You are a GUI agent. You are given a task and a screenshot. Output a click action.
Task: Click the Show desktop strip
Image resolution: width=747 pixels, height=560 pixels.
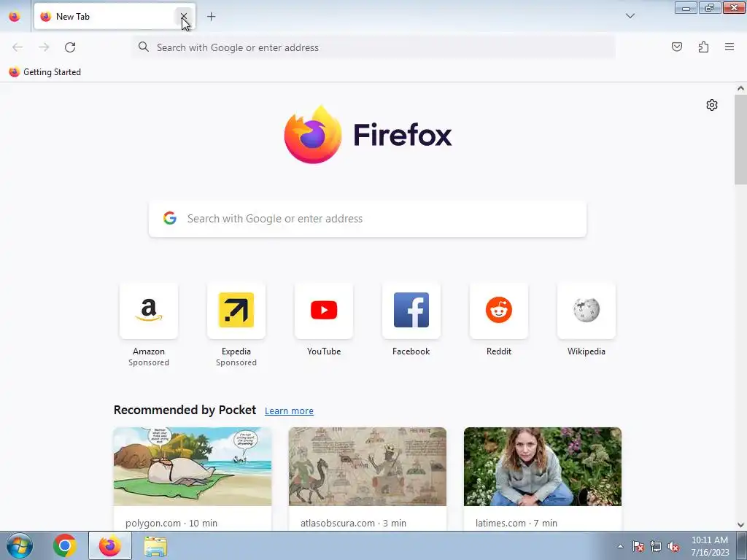coord(742,545)
